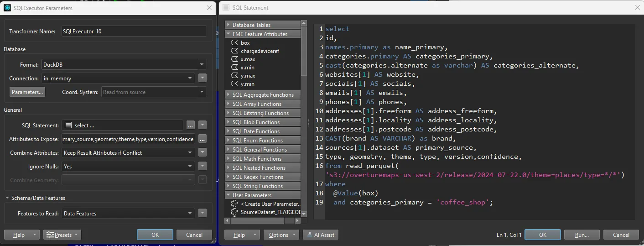Select SourceDataset_FLATGEOBUF user parameter
Viewport: 644px width, 246px height.
coord(270,212)
